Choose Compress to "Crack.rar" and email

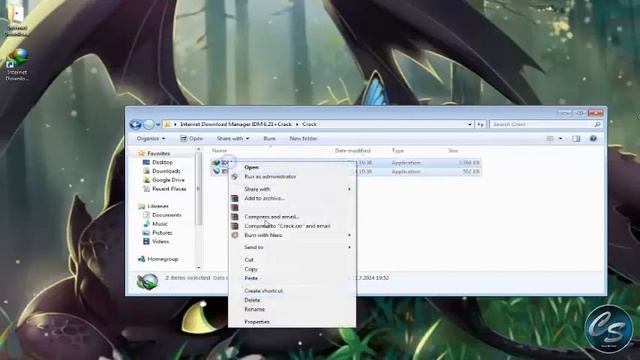(287, 226)
